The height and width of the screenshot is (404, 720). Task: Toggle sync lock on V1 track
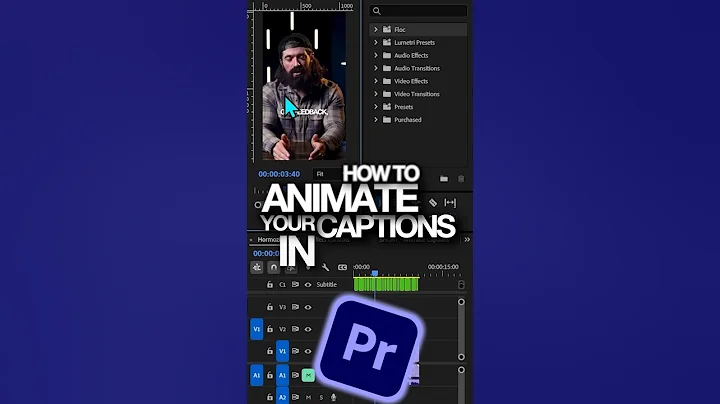295,351
